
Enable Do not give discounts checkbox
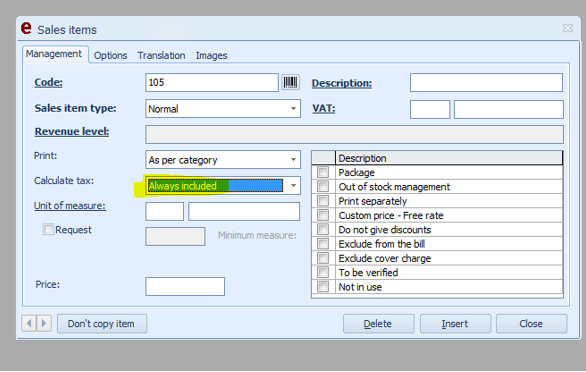point(323,229)
